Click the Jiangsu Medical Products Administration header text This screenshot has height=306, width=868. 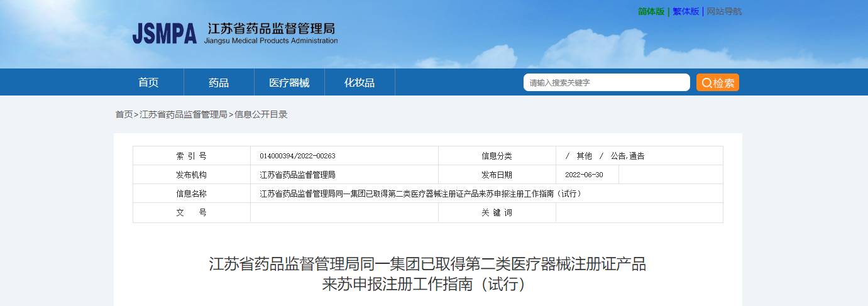pos(271,41)
